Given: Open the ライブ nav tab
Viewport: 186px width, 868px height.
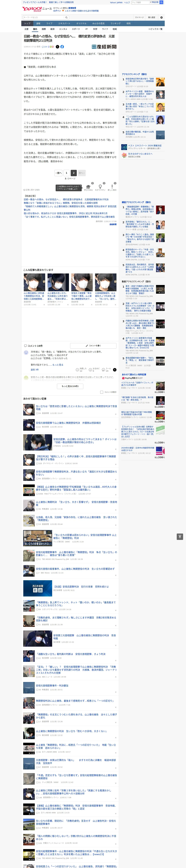Looking at the screenshot, I should point(49,24).
